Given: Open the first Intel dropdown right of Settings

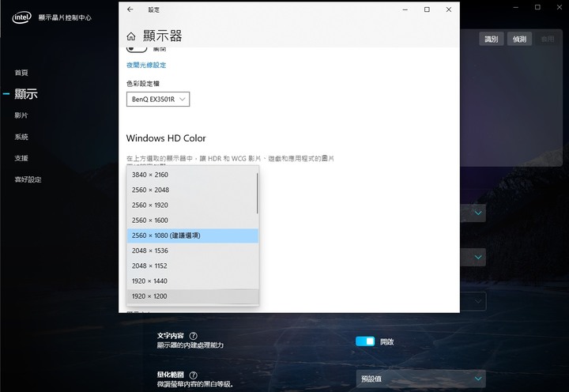Looking at the screenshot, I should coord(473,213).
